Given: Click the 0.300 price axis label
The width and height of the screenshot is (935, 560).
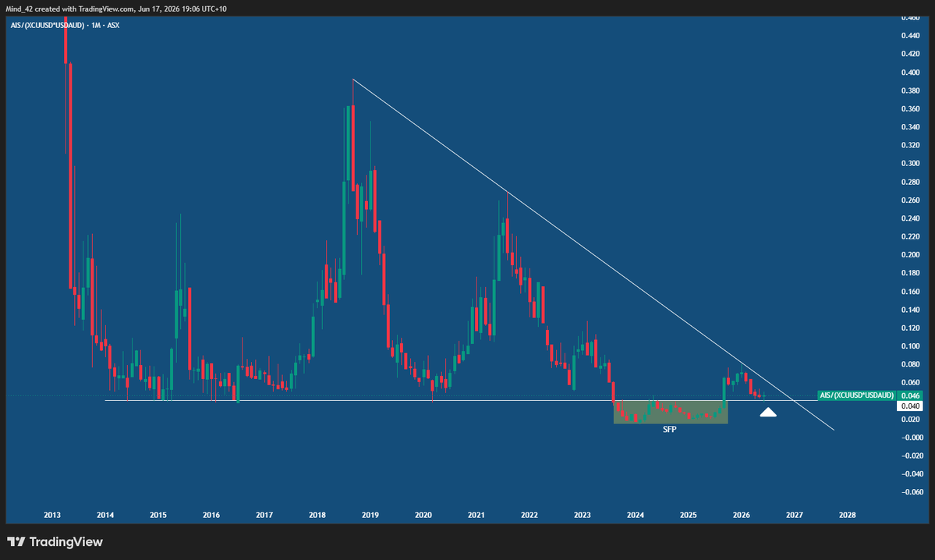Looking at the screenshot, I should 910,164.
